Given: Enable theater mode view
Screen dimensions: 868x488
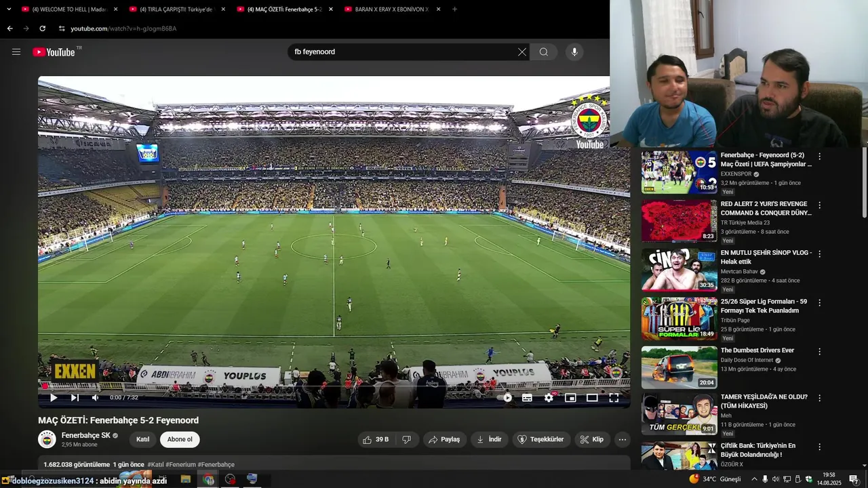Looking at the screenshot, I should point(592,398).
